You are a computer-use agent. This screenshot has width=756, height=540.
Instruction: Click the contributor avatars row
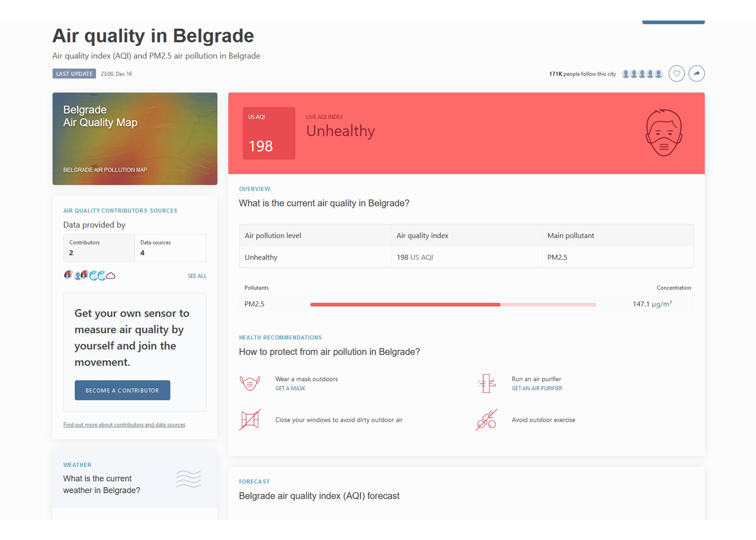click(90, 276)
